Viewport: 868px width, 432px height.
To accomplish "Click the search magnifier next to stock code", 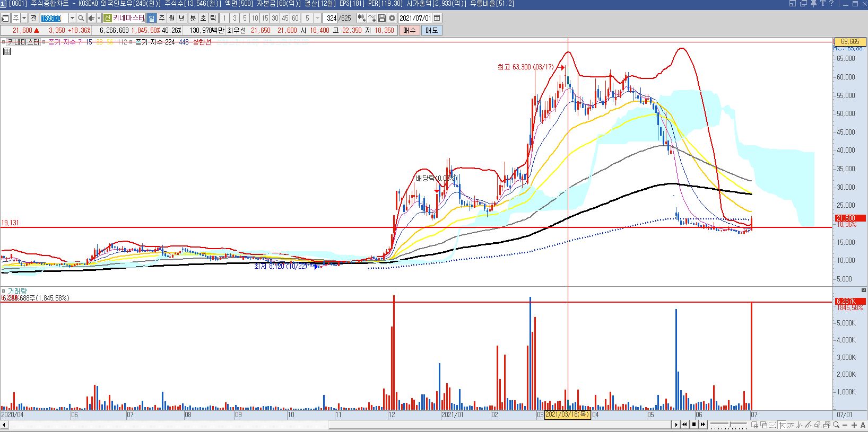I will (81, 18).
